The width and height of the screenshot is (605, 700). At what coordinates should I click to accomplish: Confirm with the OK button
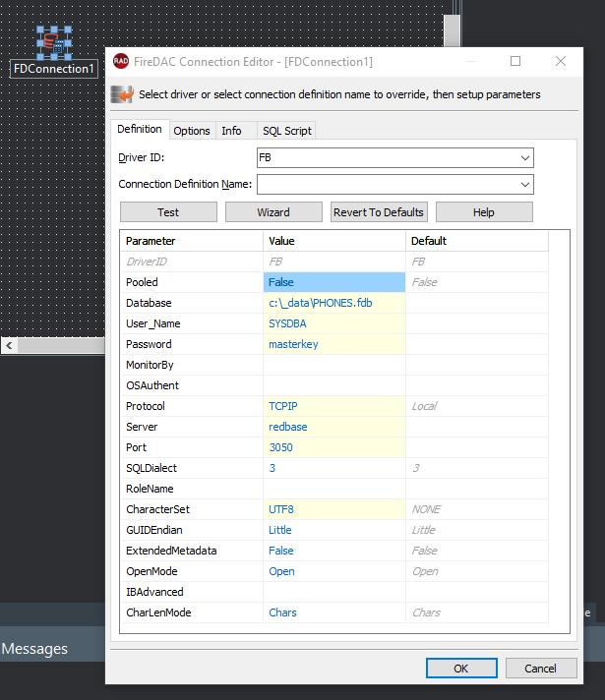461,669
